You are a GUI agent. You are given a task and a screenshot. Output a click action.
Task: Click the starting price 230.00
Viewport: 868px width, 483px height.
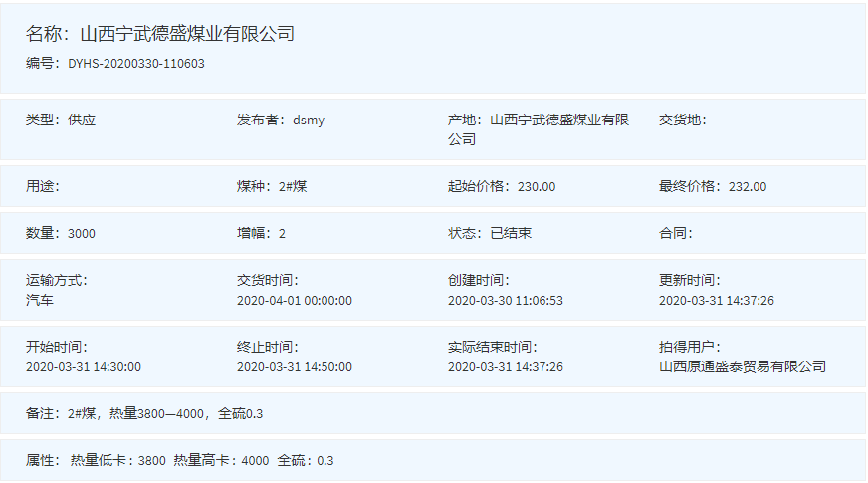[x=537, y=187]
